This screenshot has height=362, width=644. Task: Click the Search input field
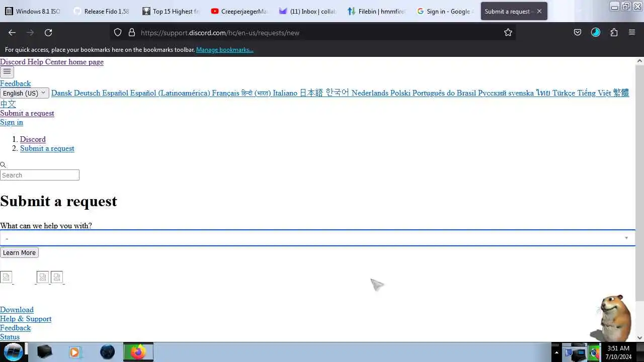tap(40, 175)
